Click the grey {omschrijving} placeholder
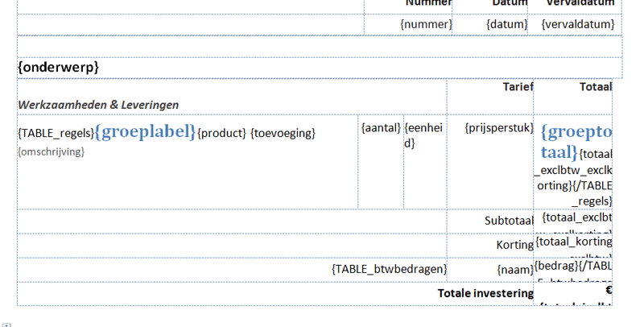The height and width of the screenshot is (327, 644). [x=51, y=151]
